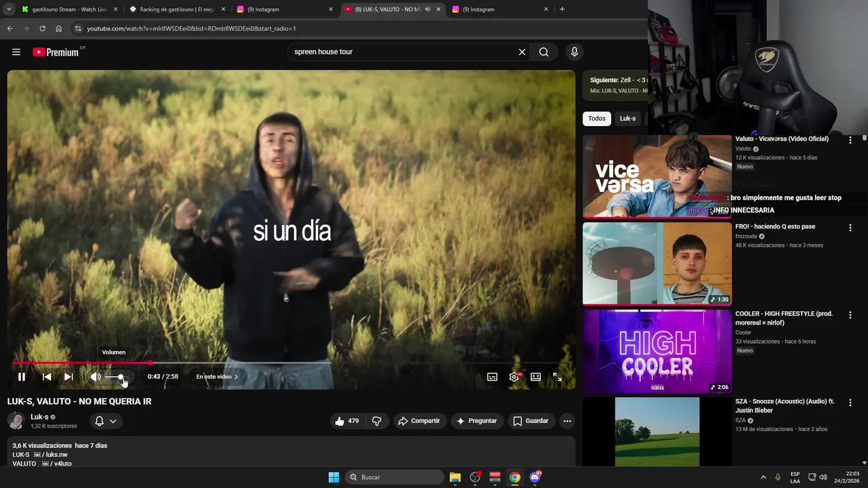The image size is (868, 488).
Task: Go back in browser history
Action: (9, 28)
